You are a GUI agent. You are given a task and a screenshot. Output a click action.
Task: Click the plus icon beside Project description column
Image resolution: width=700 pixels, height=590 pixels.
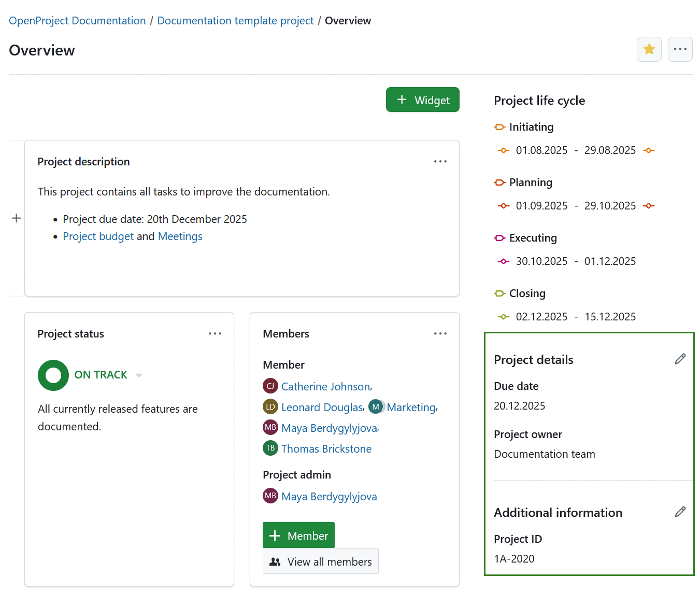point(16,218)
